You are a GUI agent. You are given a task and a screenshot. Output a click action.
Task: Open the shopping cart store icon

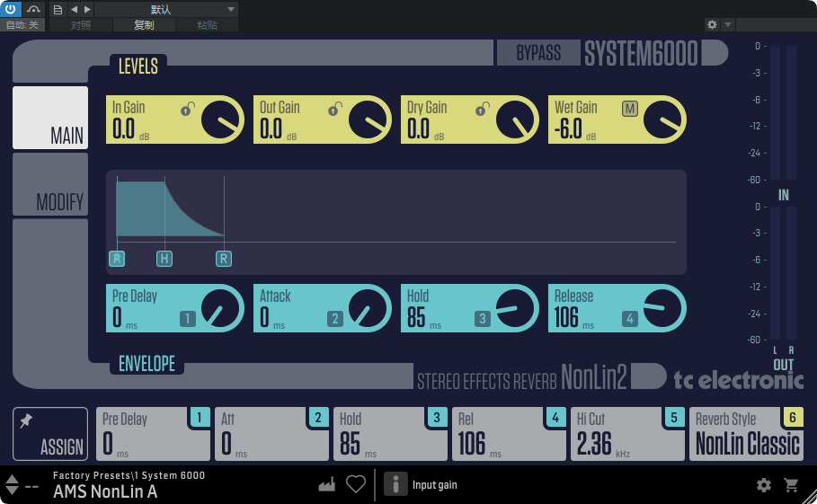791,485
